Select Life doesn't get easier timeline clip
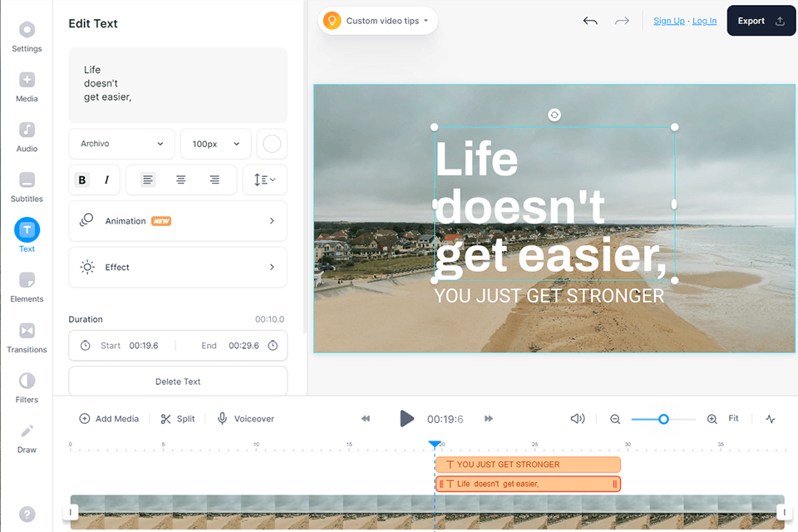Image resolution: width=798 pixels, height=532 pixels. (x=528, y=484)
